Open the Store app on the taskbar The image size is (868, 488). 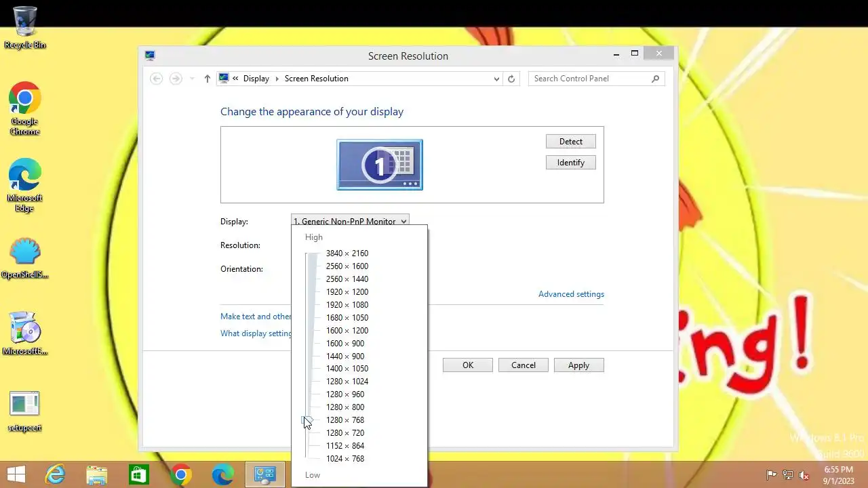(139, 474)
